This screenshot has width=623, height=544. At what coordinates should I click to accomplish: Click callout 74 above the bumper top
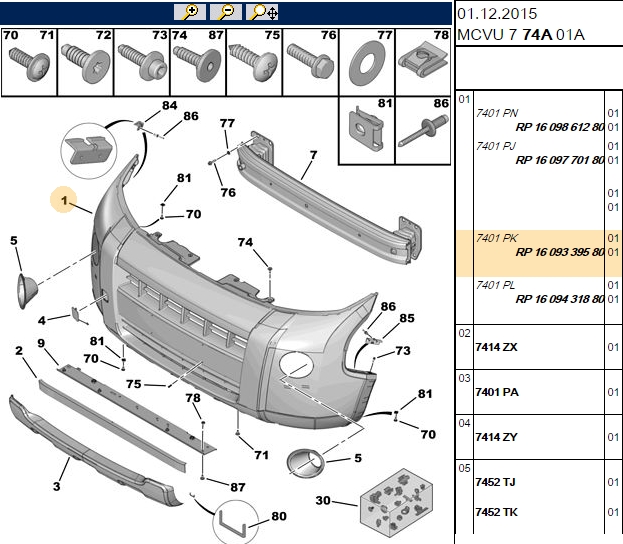[245, 242]
